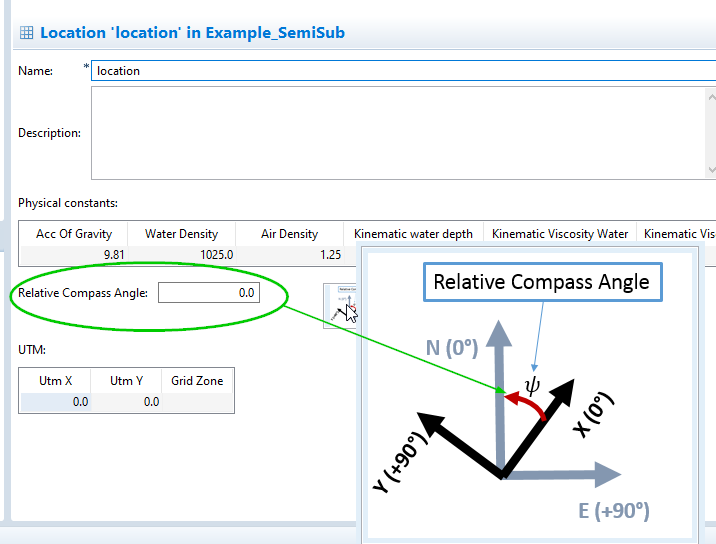Click the Water Density column header
716x544 pixels.
(181, 234)
